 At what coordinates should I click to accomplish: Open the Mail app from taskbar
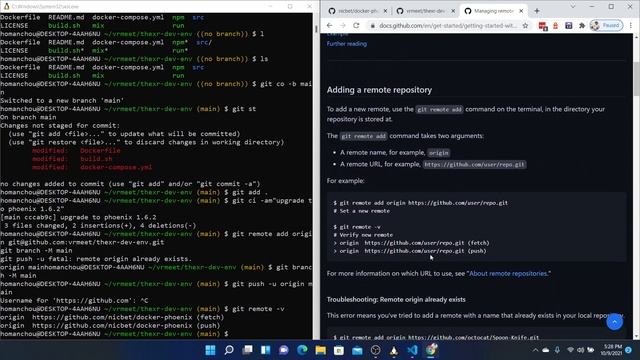357,350
